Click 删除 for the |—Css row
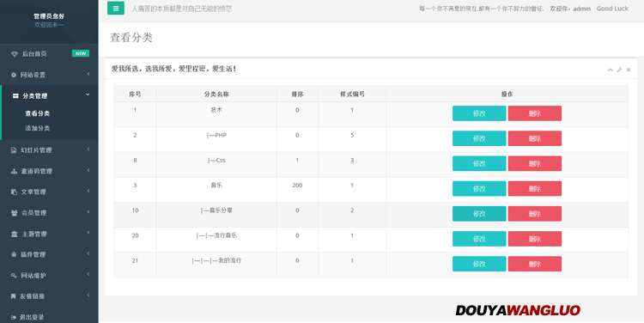 click(x=535, y=163)
